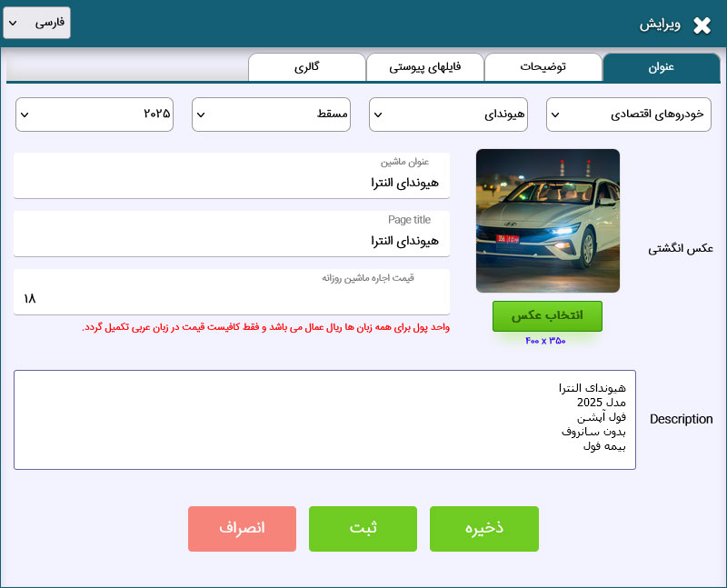Expand the هیوندای brand dropdown
Screen dimensions: 727x588
(448, 115)
